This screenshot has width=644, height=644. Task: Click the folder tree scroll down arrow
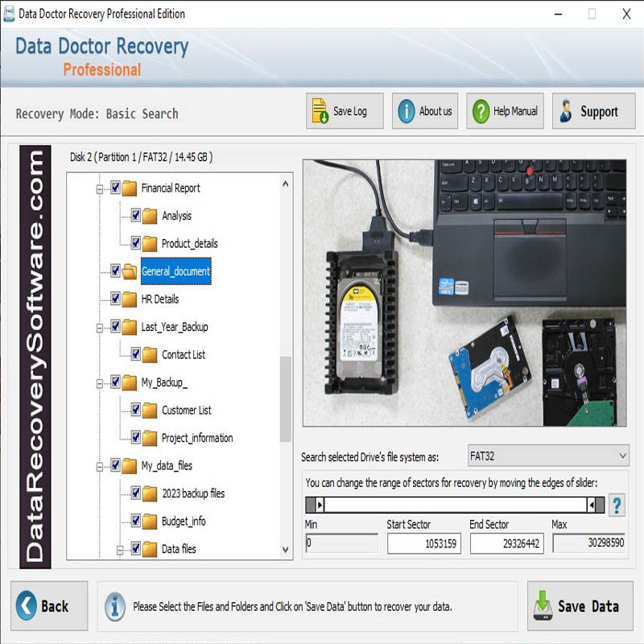(x=286, y=550)
